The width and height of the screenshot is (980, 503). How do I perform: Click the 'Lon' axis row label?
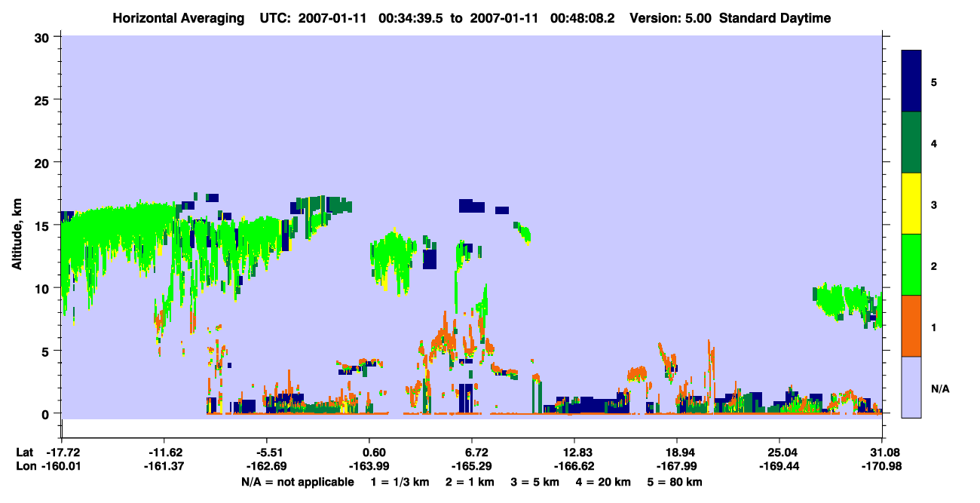click(x=25, y=467)
